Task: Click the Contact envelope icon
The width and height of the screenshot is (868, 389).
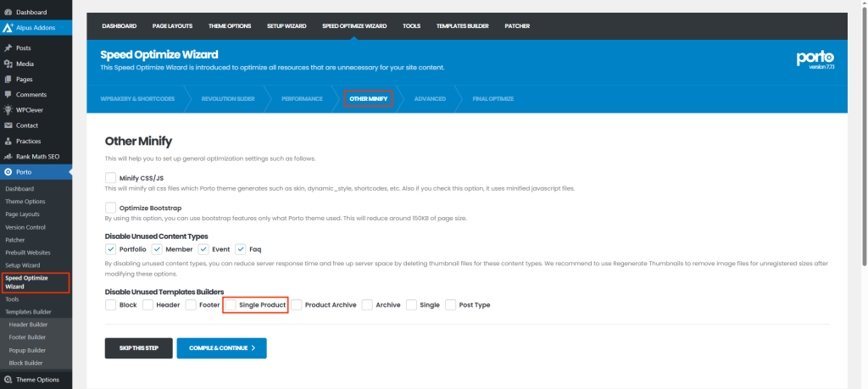Action: coord(8,125)
